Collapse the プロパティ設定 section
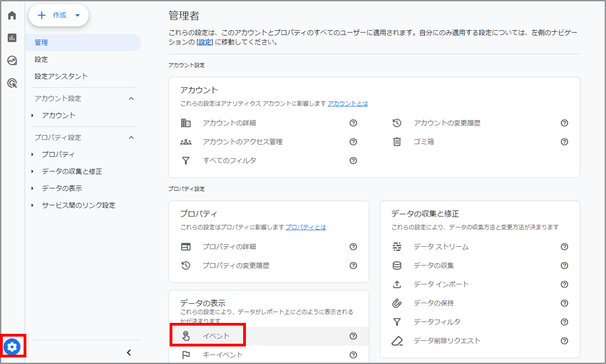Image resolution: width=606 pixels, height=364 pixels. coord(131,138)
